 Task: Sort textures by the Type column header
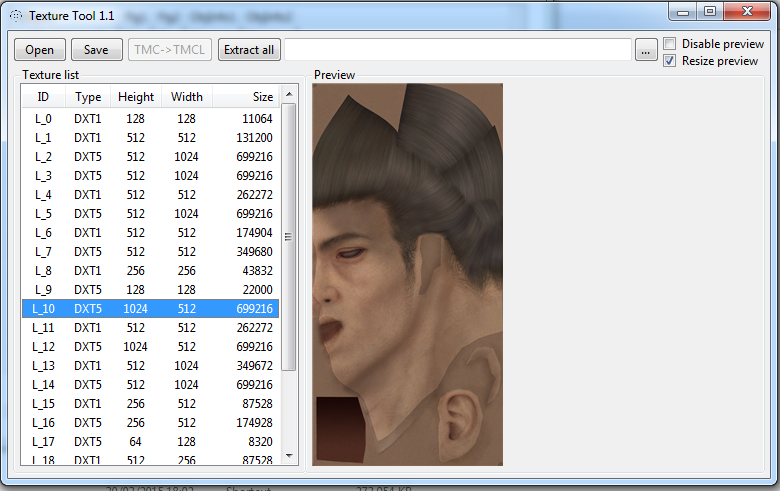coord(88,97)
